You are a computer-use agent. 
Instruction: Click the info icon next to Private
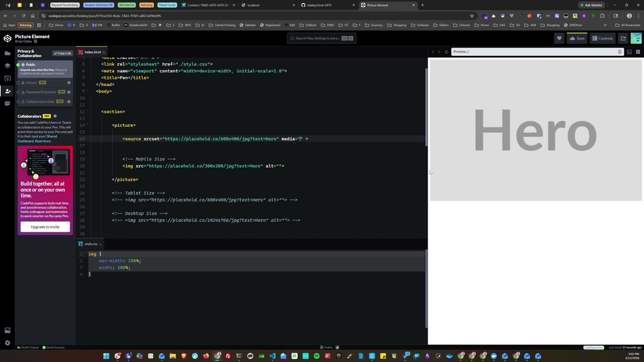pyautogui.click(x=69, y=82)
